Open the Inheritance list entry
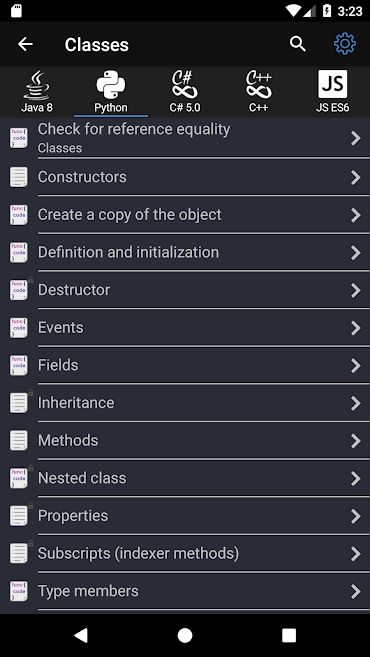370x657 pixels. tap(185, 403)
